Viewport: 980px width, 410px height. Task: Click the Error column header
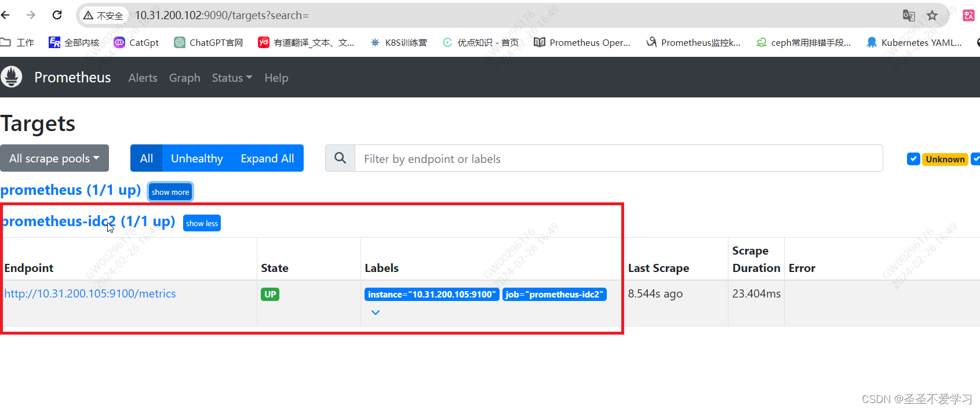[802, 268]
